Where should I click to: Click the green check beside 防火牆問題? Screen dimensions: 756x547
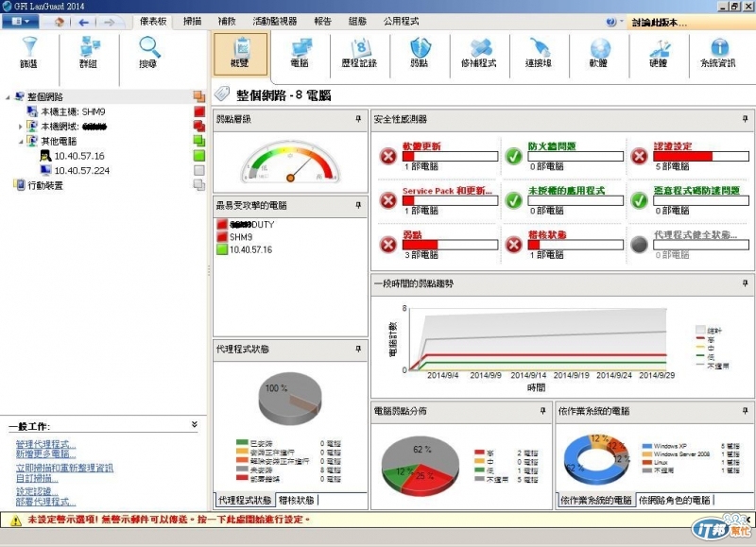click(514, 156)
